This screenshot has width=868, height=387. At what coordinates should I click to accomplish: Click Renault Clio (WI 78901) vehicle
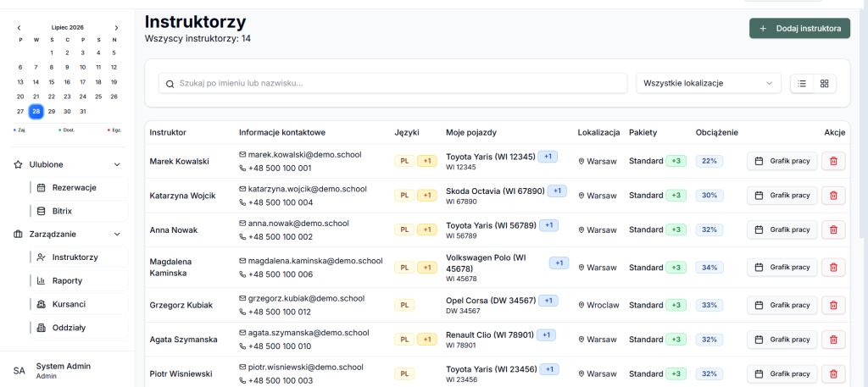489,334
